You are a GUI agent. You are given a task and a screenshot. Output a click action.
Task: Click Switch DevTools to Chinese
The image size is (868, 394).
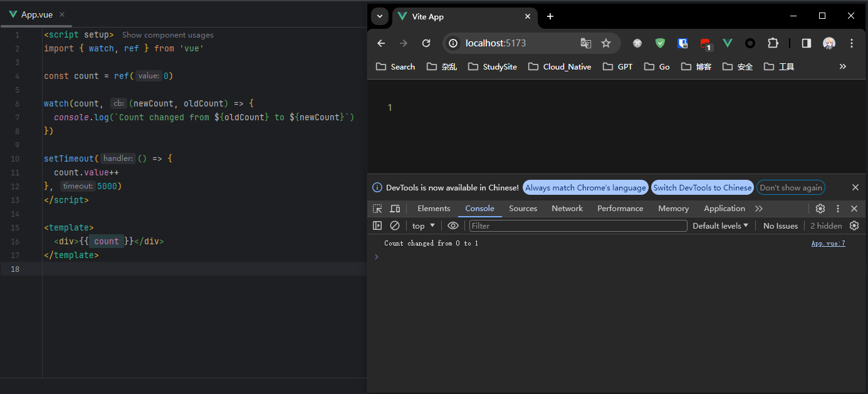coord(703,187)
